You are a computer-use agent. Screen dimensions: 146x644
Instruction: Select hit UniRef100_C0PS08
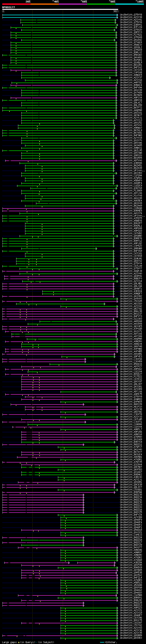tap(131, 72)
